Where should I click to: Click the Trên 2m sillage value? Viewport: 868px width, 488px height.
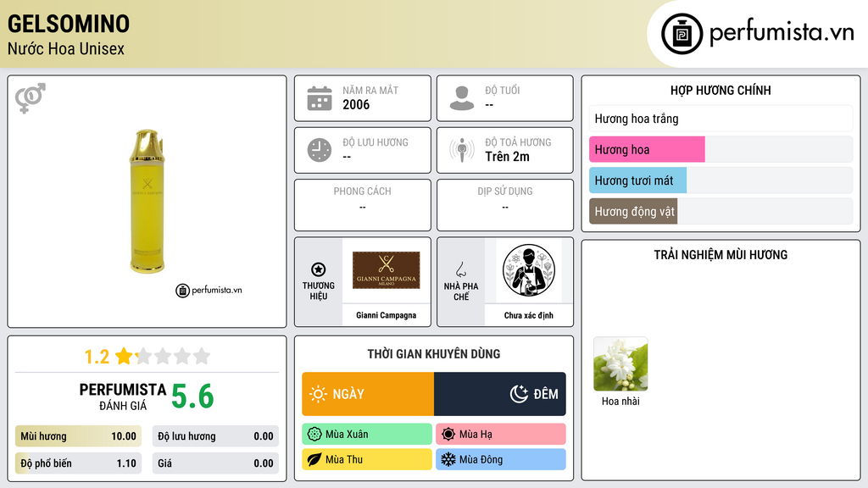(x=507, y=157)
